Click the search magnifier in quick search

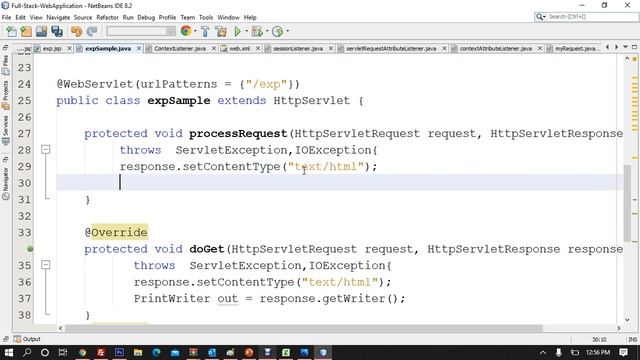(x=540, y=17)
